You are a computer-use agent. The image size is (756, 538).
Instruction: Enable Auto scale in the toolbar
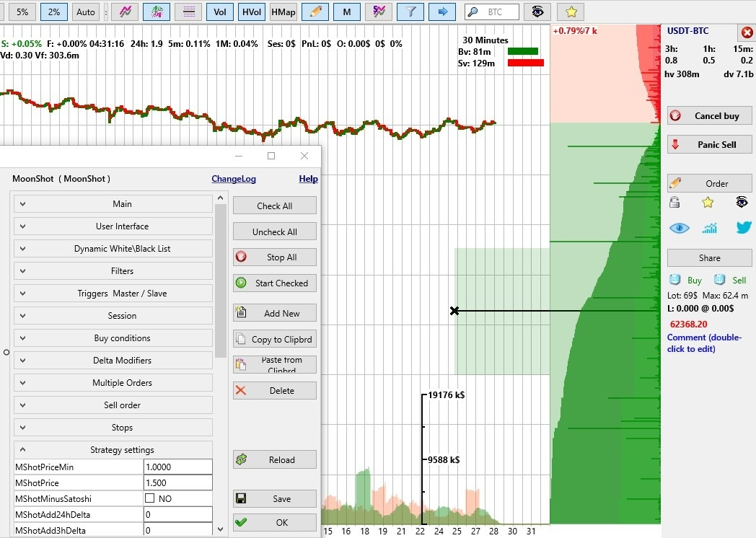click(86, 12)
